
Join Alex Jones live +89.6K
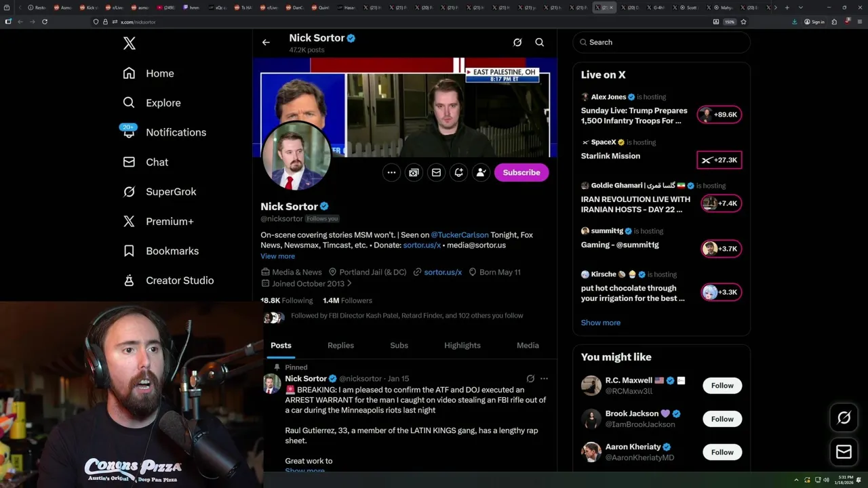[x=719, y=115]
